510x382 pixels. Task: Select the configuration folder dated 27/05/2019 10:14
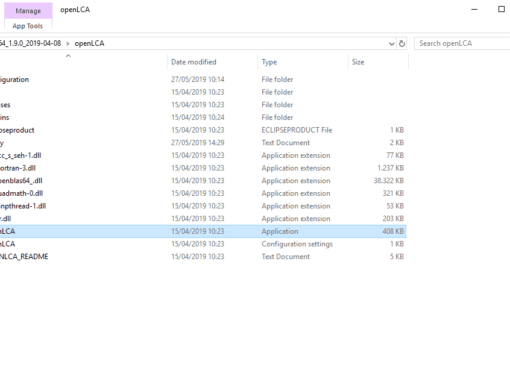pyautogui.click(x=203, y=79)
